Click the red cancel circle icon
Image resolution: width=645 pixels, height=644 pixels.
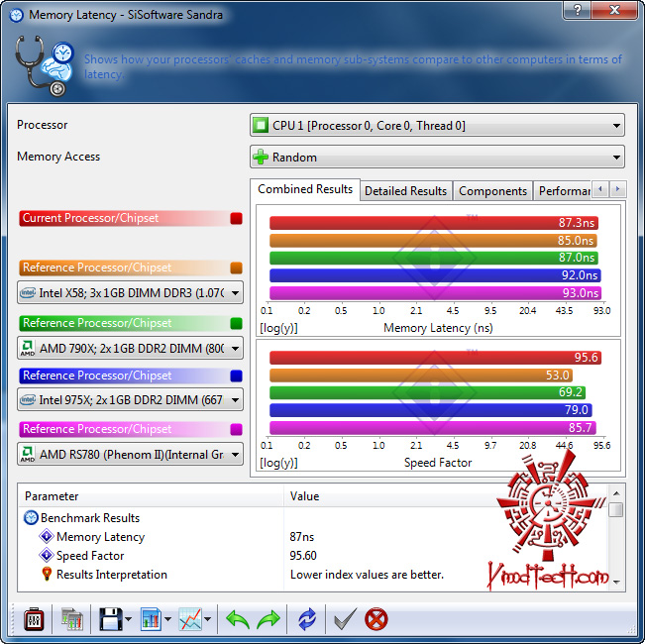click(x=376, y=619)
